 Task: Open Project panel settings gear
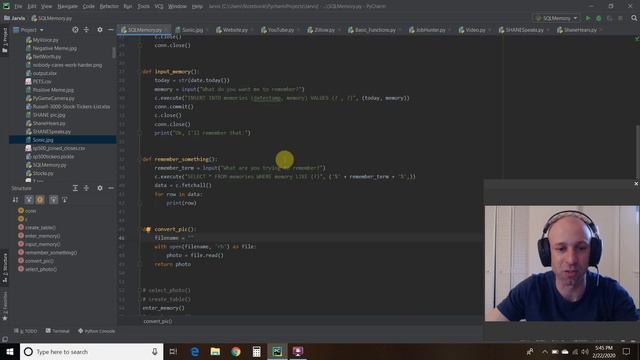pyautogui.click(x=100, y=30)
